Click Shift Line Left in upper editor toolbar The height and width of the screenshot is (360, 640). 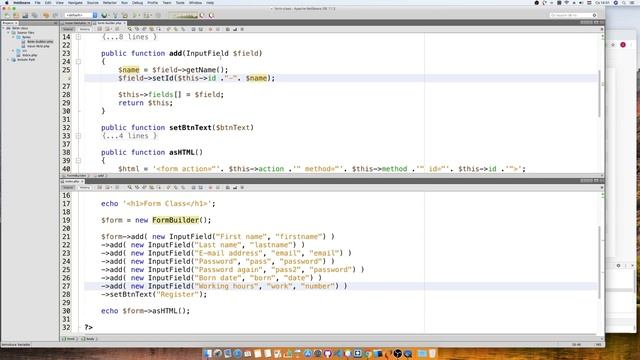[x=193, y=29]
